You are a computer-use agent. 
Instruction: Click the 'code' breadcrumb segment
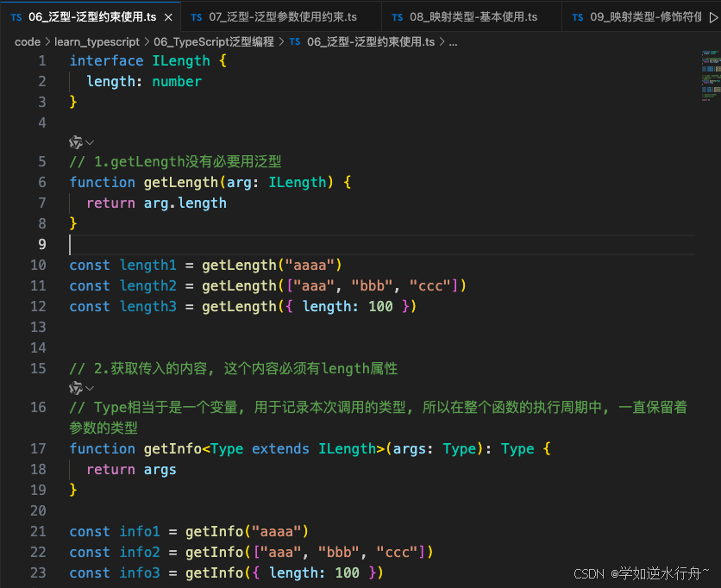(x=28, y=42)
